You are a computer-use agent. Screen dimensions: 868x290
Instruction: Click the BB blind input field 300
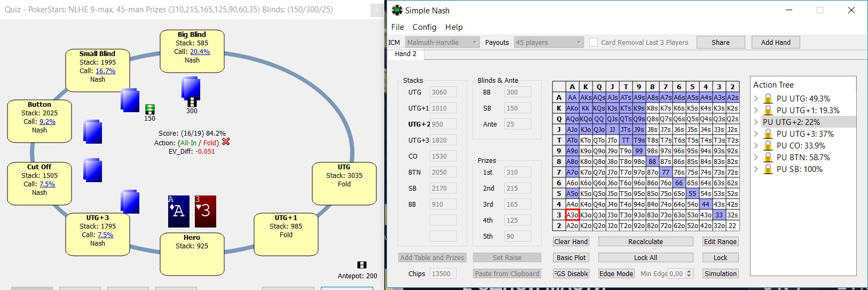pyautogui.click(x=517, y=92)
